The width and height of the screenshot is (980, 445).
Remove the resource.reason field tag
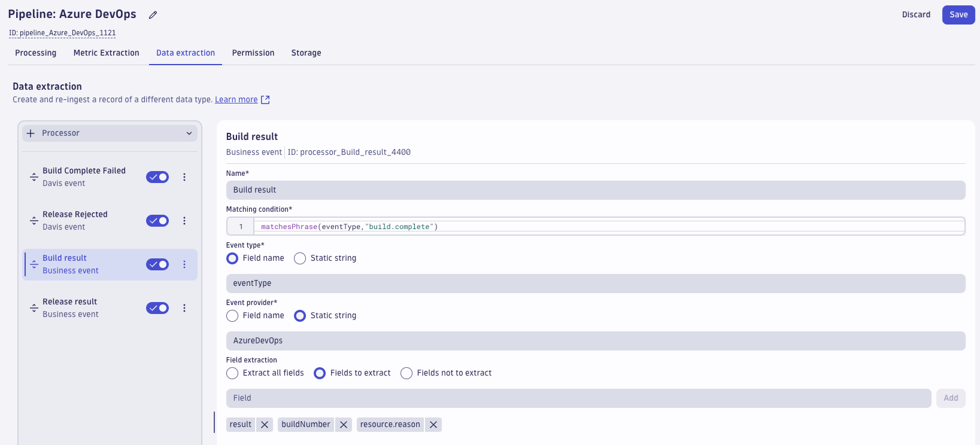[433, 425]
